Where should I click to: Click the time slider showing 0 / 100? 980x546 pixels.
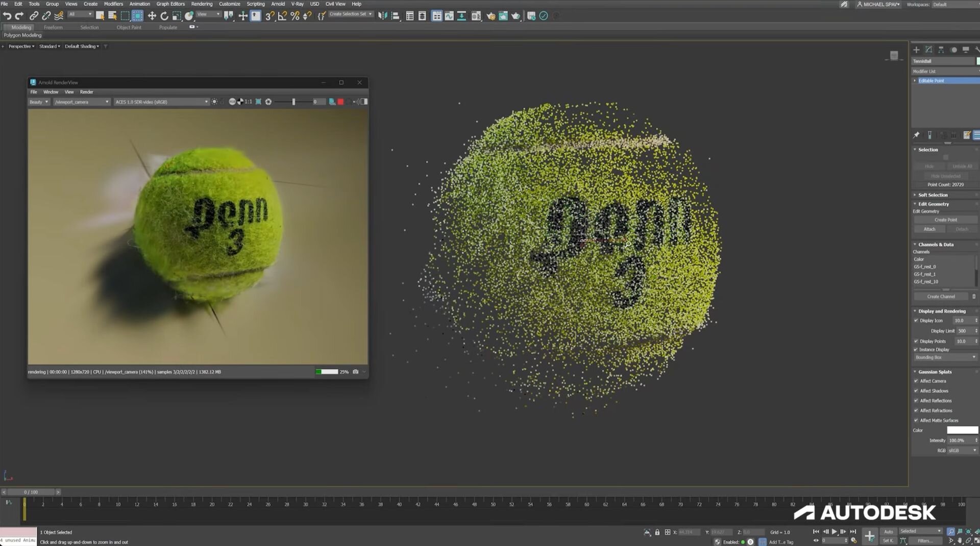(31, 492)
